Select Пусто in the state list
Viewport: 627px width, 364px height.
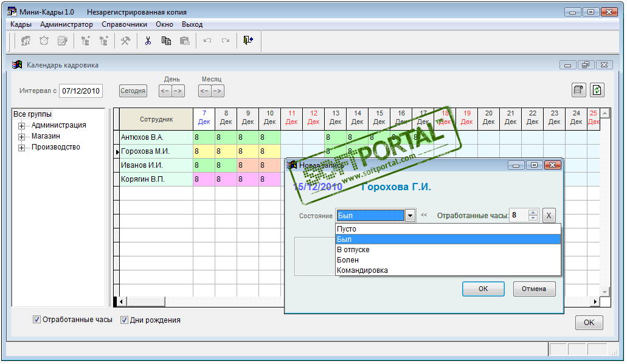(x=448, y=229)
